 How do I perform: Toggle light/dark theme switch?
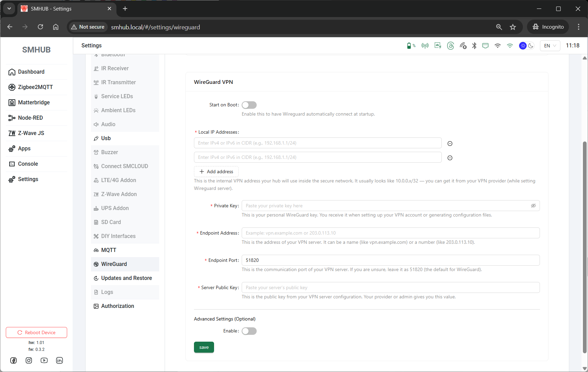click(x=526, y=46)
